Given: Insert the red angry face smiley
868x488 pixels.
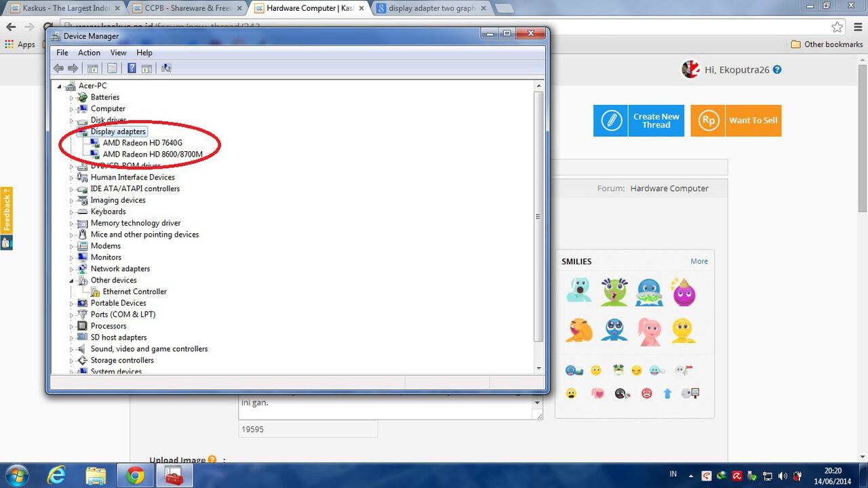Looking at the screenshot, I should [647, 393].
